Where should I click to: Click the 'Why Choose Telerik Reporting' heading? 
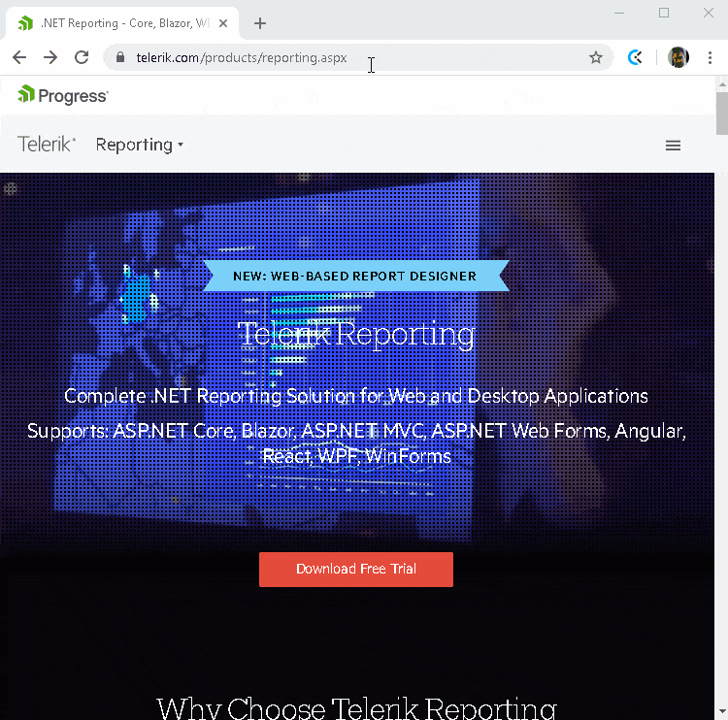pyautogui.click(x=356, y=709)
